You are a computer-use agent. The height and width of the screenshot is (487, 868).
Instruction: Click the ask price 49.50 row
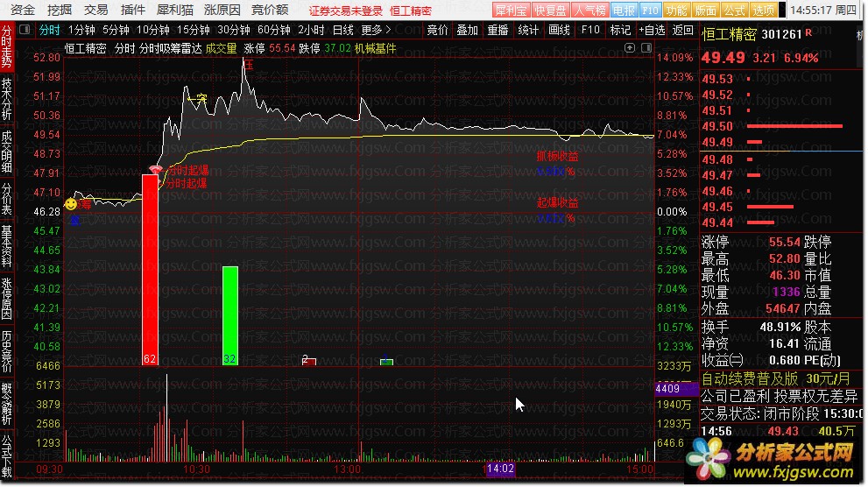(x=780, y=126)
